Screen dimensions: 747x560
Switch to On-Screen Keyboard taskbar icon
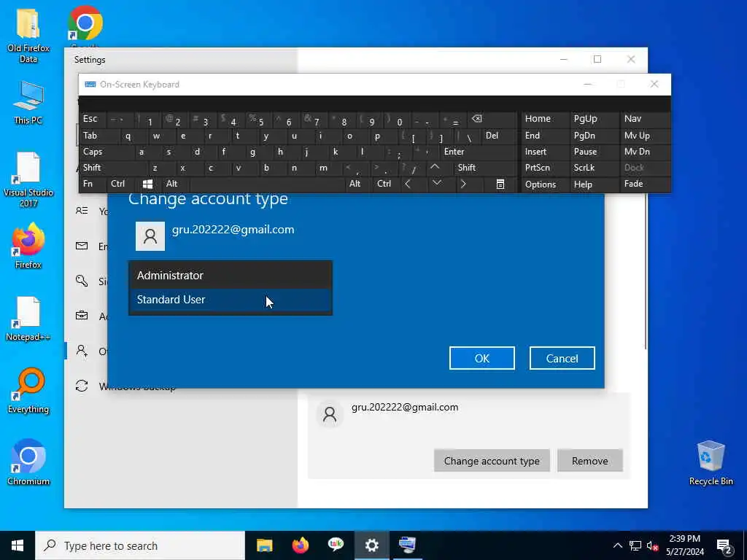[x=407, y=545]
